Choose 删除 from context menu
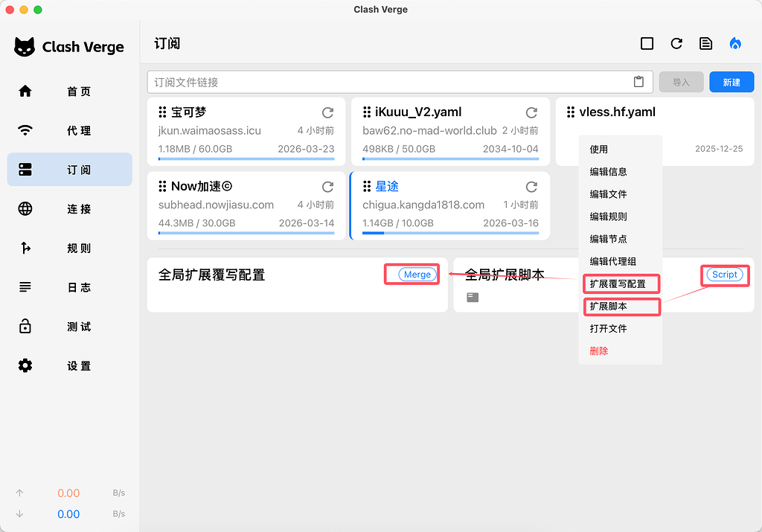 621,350
